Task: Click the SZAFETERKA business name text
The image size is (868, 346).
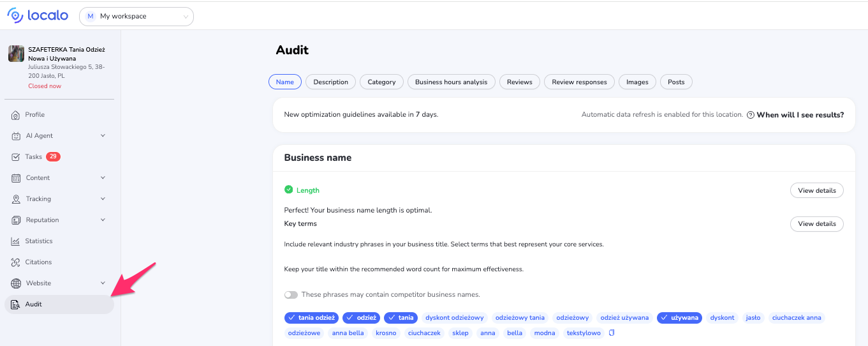Action: pos(66,54)
